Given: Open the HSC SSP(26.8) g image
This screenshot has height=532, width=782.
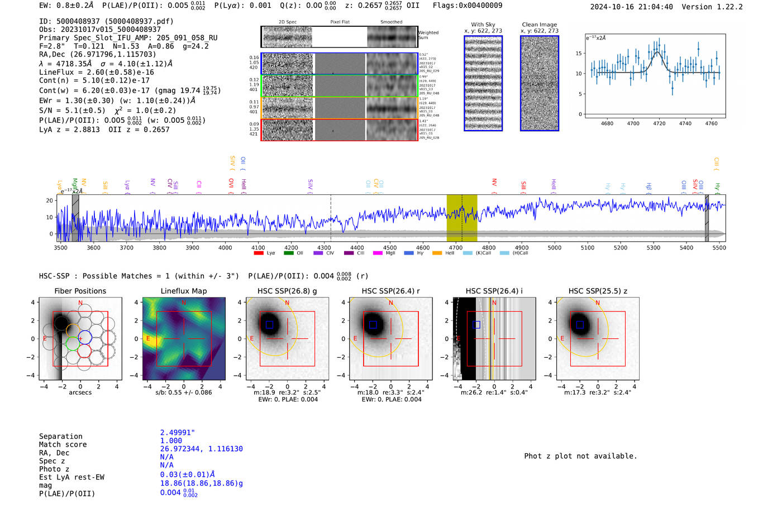Looking at the screenshot, I should [287, 338].
